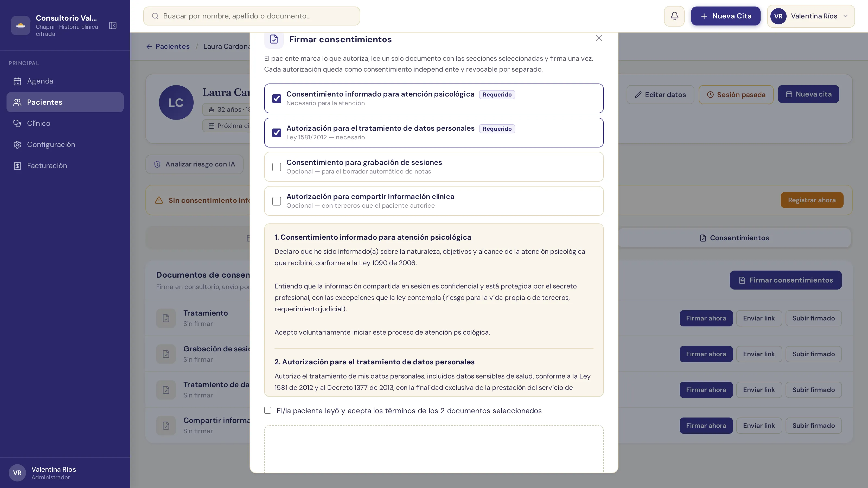Focus the patient search field
868x488 pixels.
252,16
